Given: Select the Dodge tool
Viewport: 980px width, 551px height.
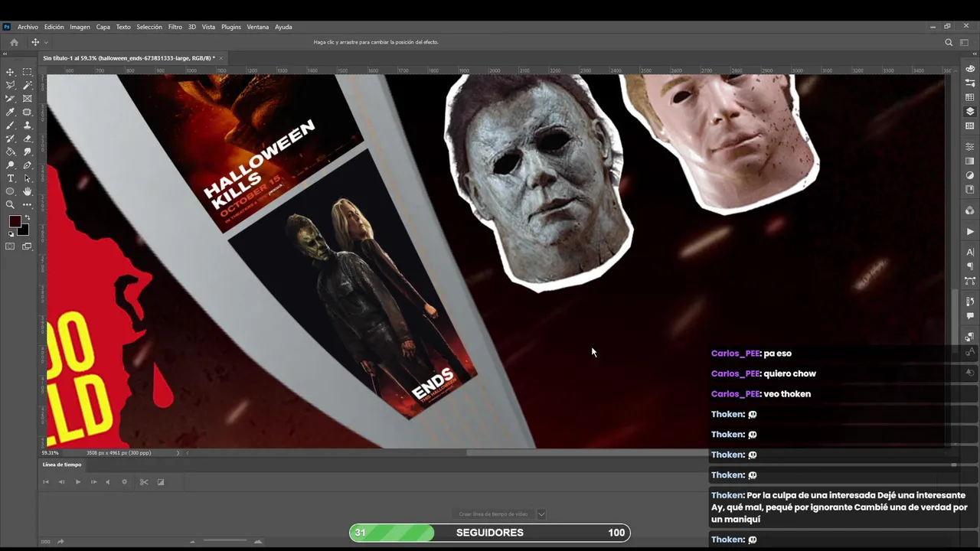Looking at the screenshot, I should (x=11, y=165).
